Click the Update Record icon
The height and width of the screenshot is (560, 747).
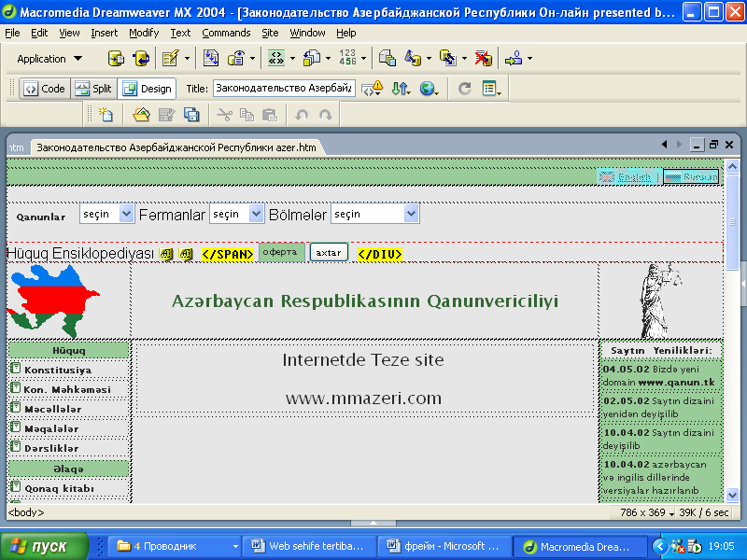pyautogui.click(x=448, y=59)
